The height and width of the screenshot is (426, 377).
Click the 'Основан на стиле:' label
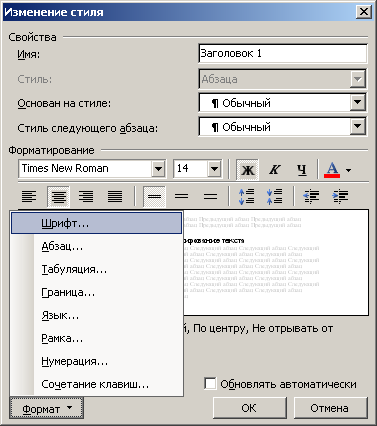pos(64,103)
